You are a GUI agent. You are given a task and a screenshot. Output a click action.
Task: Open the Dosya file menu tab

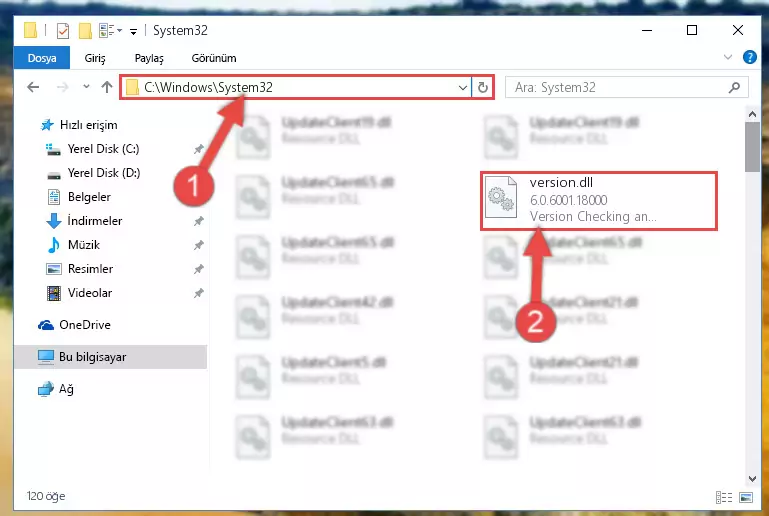(x=42, y=58)
